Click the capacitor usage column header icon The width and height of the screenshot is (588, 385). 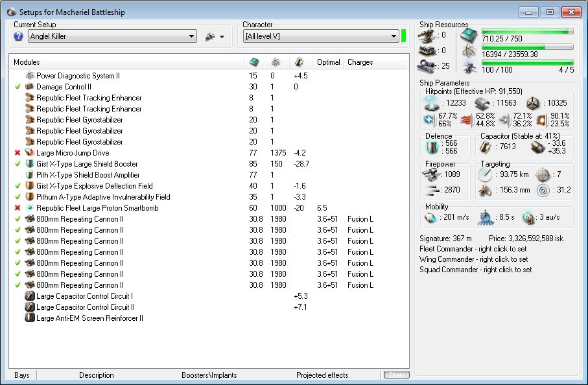coord(298,62)
